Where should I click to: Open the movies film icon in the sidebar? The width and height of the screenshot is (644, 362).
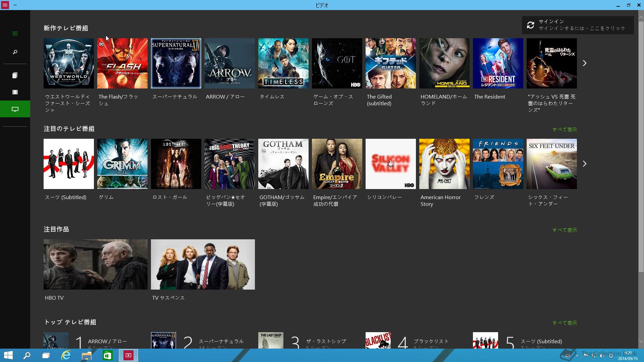[15, 92]
